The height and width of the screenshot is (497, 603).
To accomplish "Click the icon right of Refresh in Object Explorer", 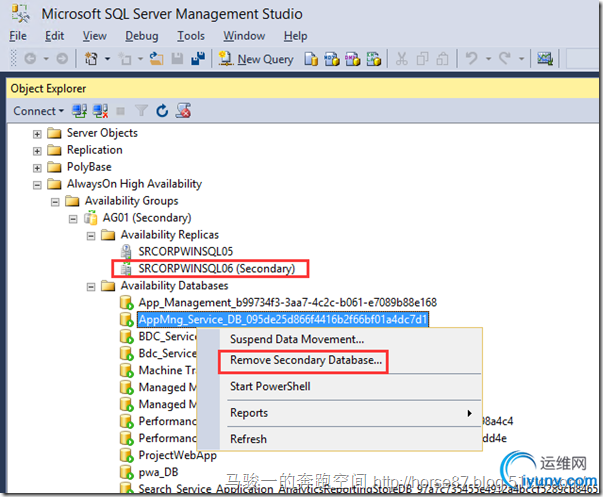I will click(x=183, y=111).
